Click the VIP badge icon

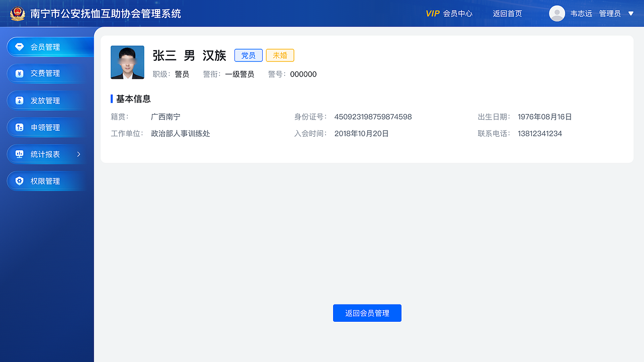click(433, 14)
